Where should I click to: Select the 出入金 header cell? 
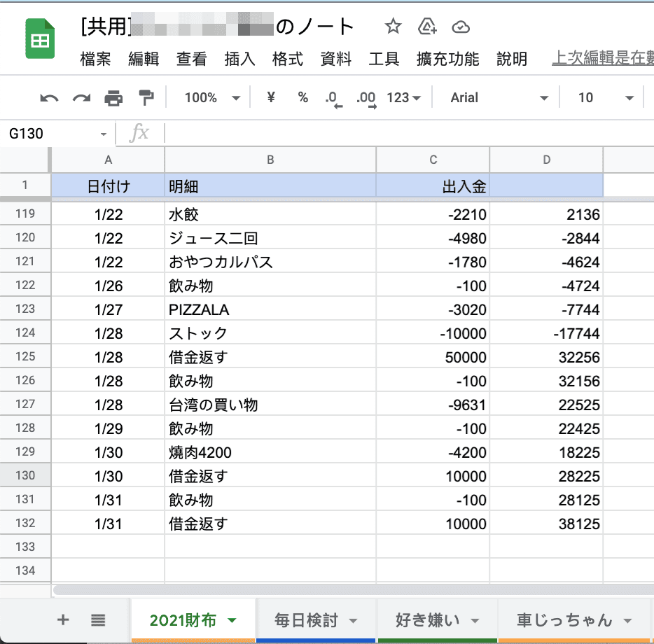(x=433, y=185)
